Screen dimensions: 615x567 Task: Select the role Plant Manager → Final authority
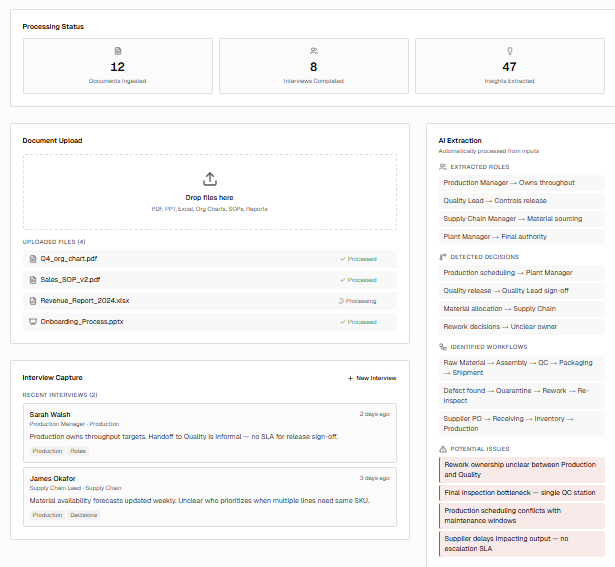coord(522,237)
